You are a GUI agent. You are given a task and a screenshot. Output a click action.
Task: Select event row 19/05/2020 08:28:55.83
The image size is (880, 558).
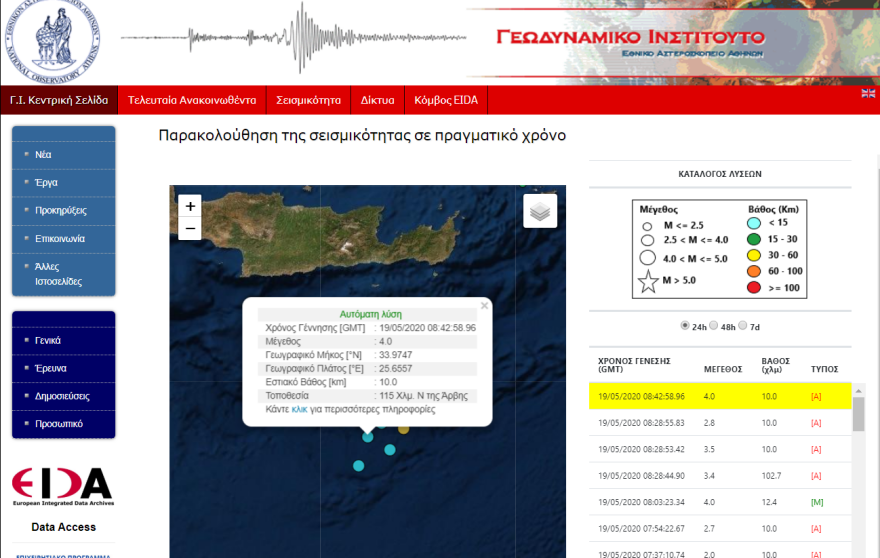click(720, 423)
